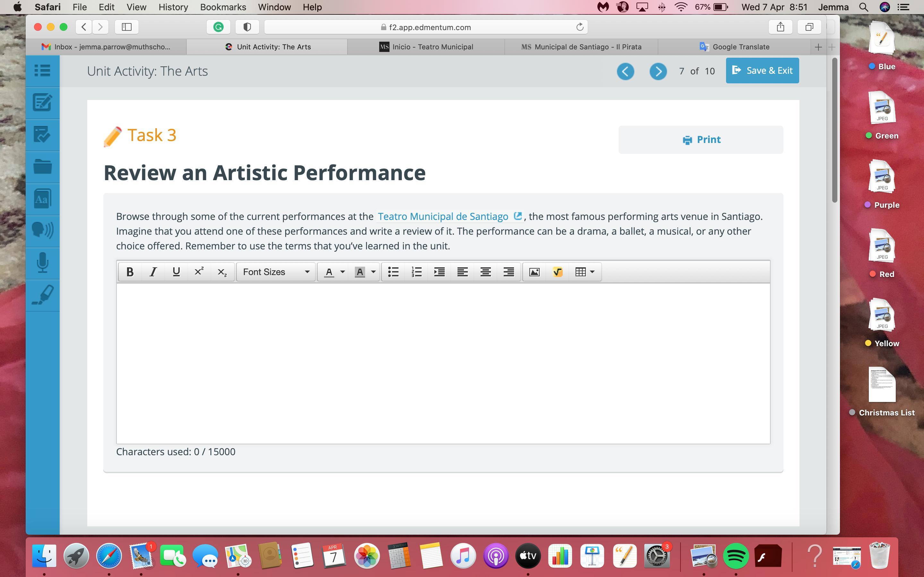
Task: Select the highlighter tool in the sidebar
Action: click(x=42, y=295)
